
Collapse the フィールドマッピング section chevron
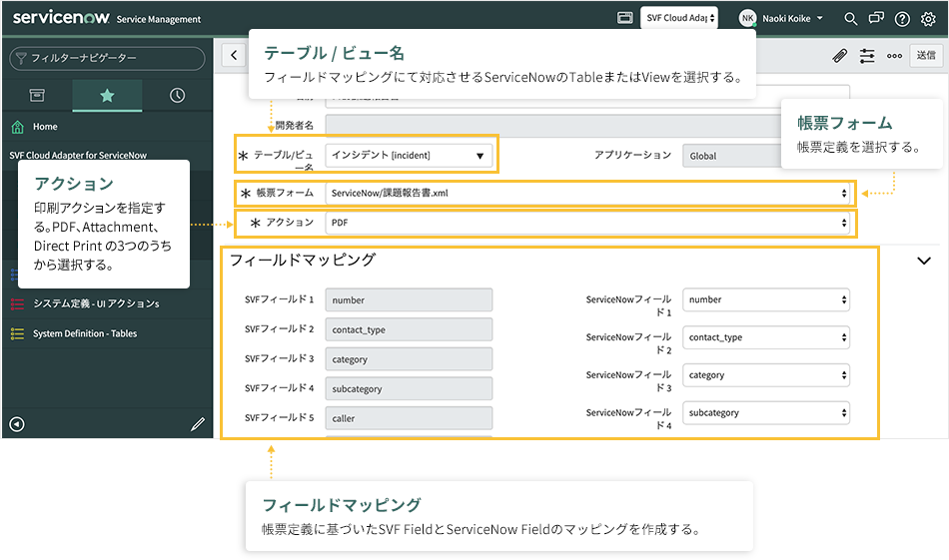point(923,261)
